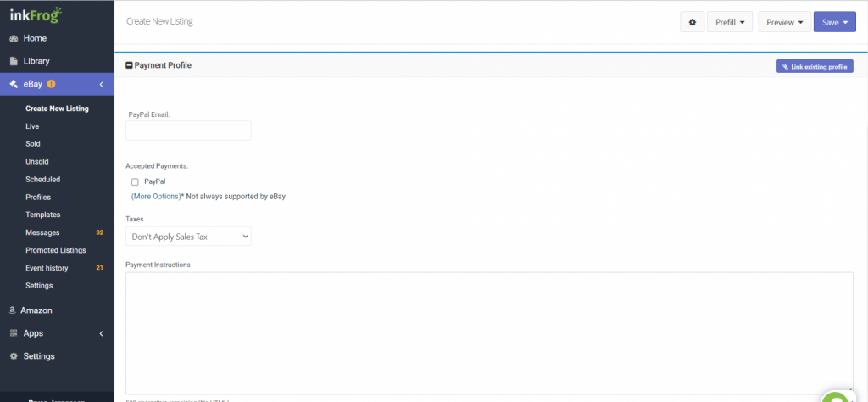Open the Prefill dropdown
Screen dimensions: 868x402
point(730,22)
